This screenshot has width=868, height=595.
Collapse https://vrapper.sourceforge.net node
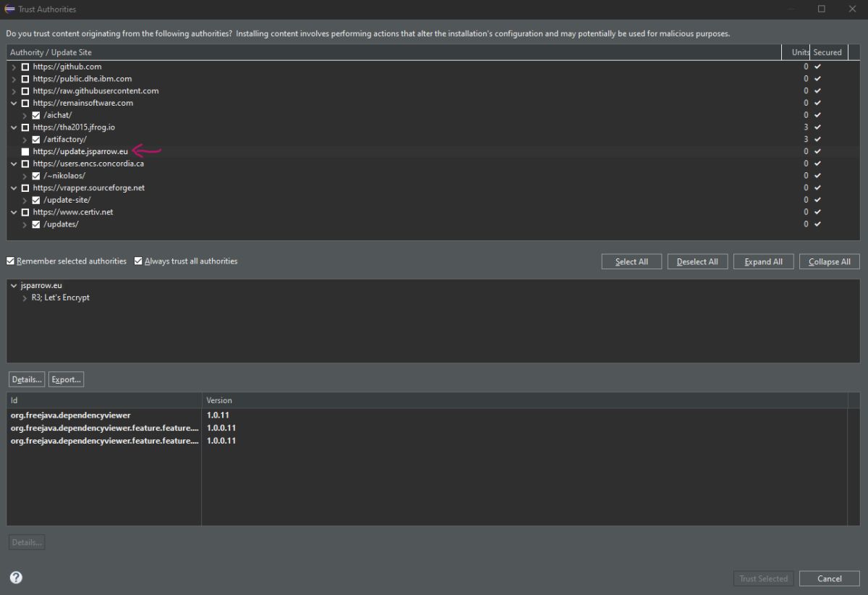pos(14,188)
